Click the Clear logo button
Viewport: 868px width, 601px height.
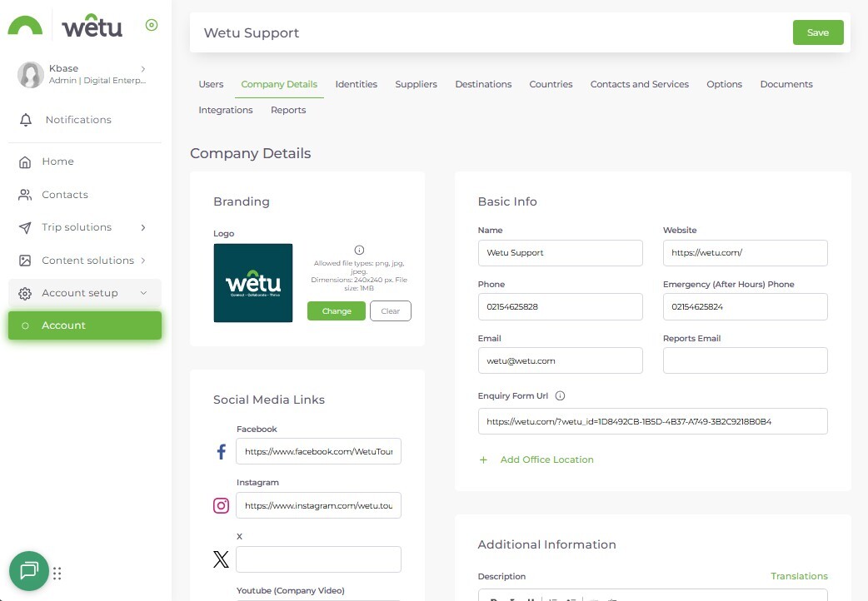pos(391,311)
